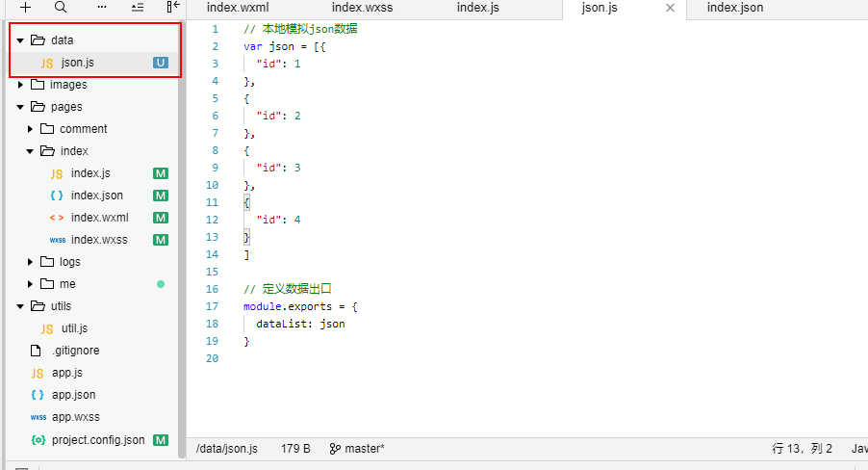Click the comment folder icon

coord(47,129)
